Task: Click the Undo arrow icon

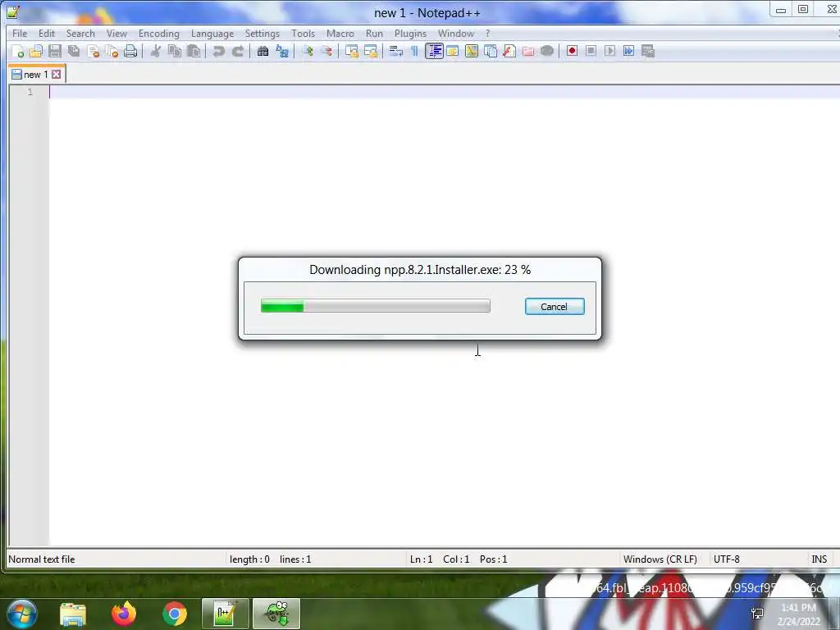Action: click(x=218, y=52)
